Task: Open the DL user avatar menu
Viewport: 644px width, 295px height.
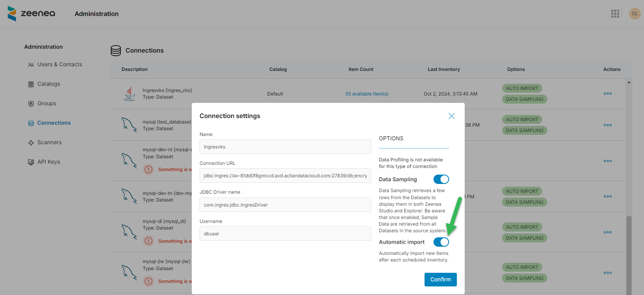Action: 635,14
